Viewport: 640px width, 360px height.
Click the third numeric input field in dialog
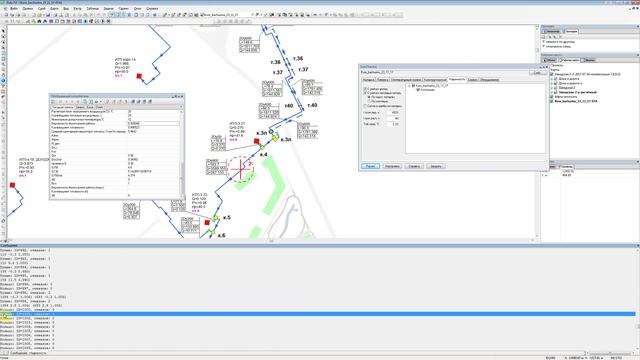click(393, 124)
